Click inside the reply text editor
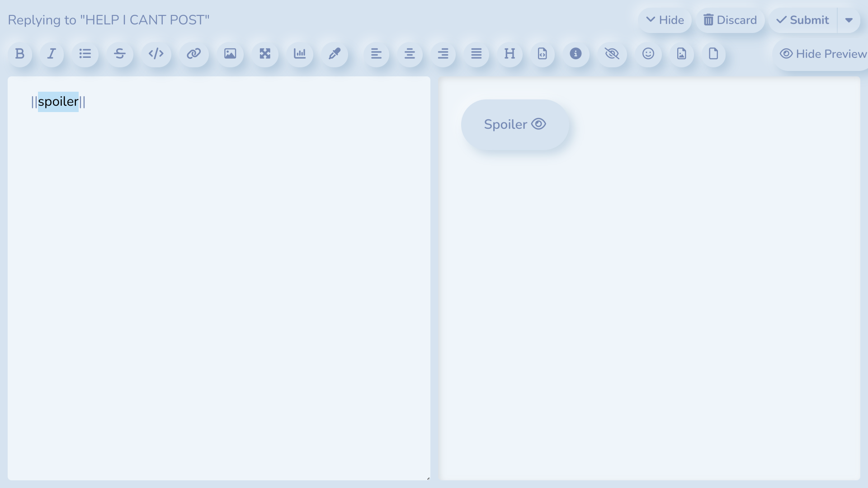Screen dimensions: 868x488 coord(219,278)
